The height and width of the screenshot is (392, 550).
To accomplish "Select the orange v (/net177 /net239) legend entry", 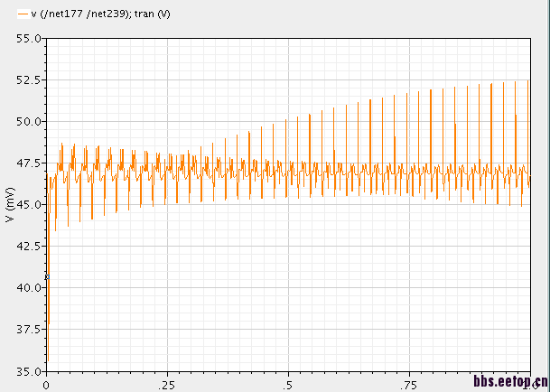I will [94, 14].
